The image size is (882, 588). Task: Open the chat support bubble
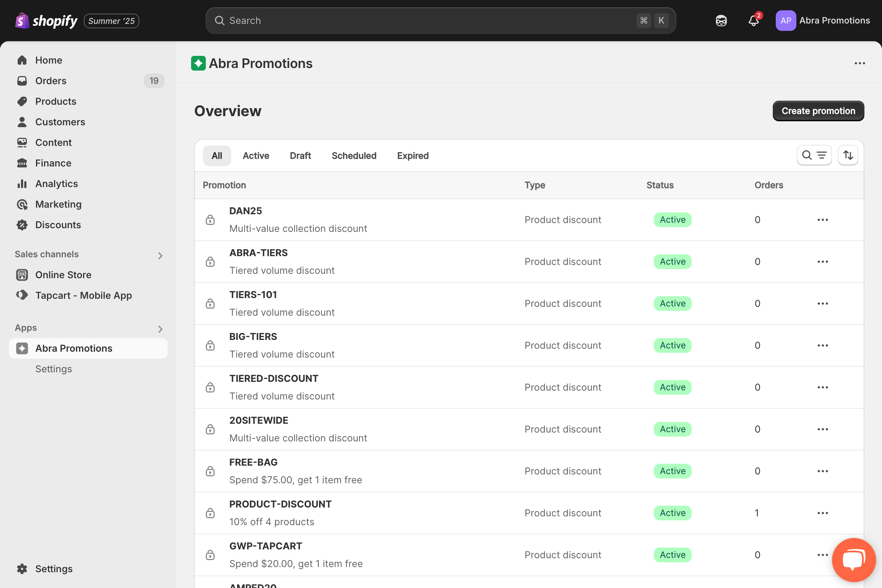pyautogui.click(x=853, y=560)
